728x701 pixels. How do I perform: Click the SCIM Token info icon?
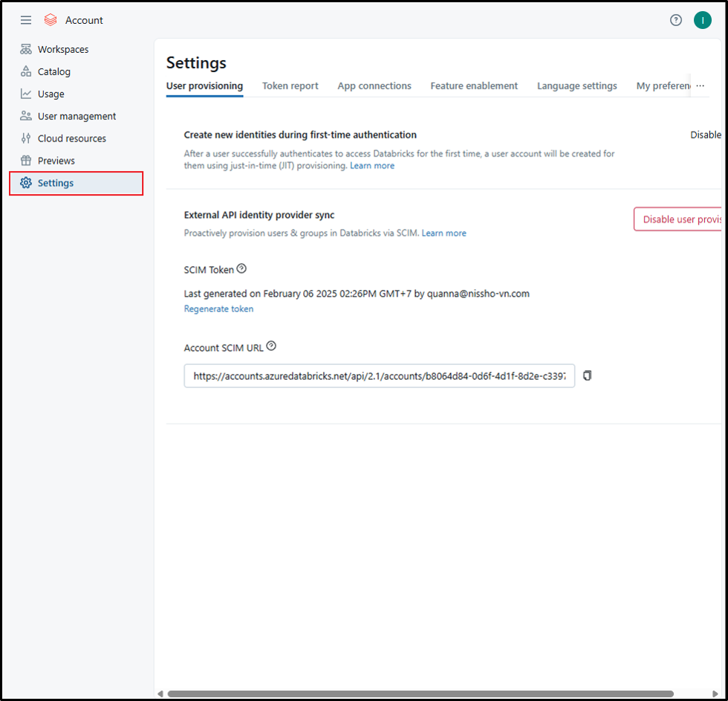pyautogui.click(x=241, y=269)
